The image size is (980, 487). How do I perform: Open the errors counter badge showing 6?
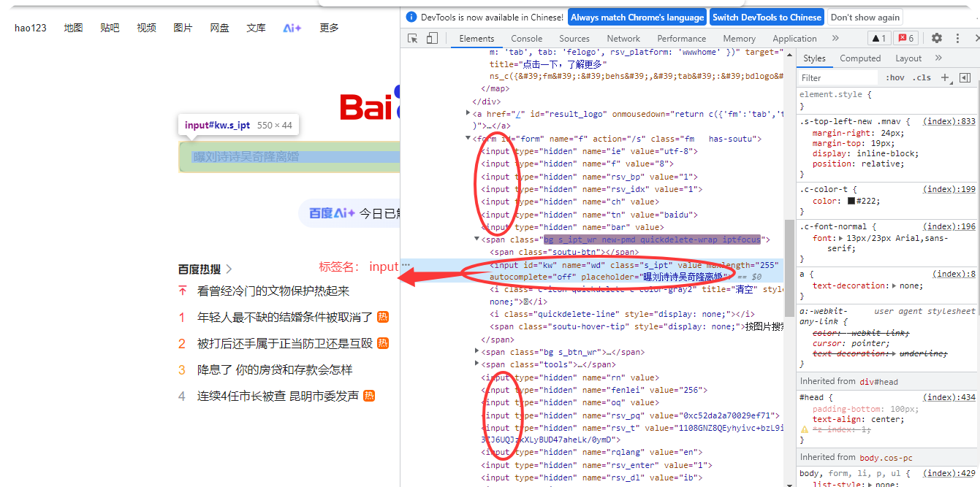click(906, 38)
